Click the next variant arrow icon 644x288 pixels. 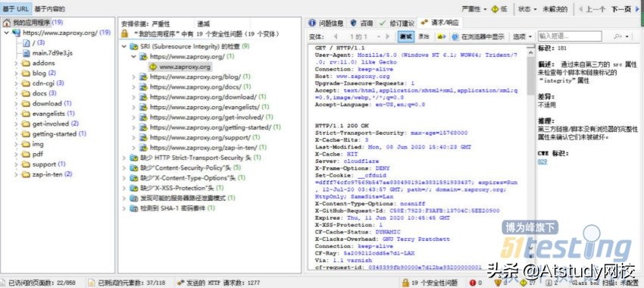coord(388,36)
